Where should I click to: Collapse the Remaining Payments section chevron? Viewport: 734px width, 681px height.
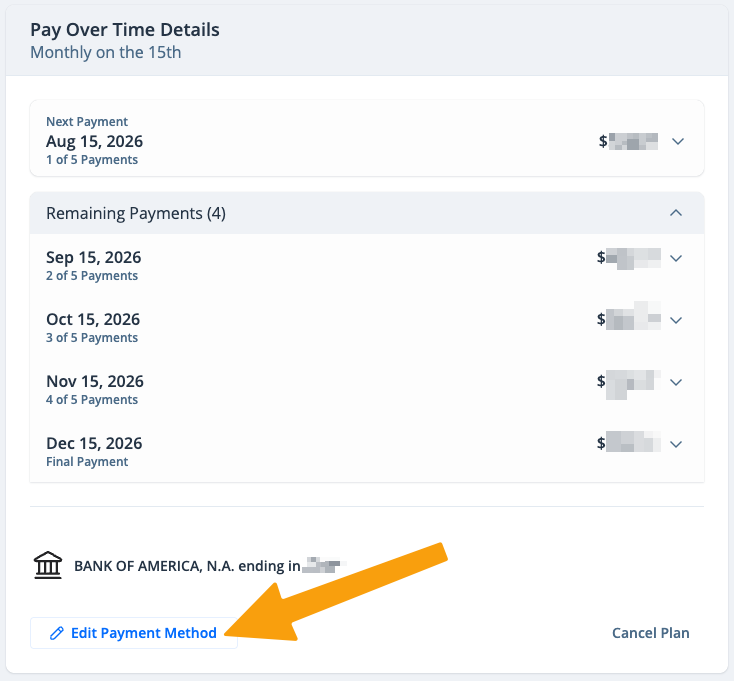(675, 213)
